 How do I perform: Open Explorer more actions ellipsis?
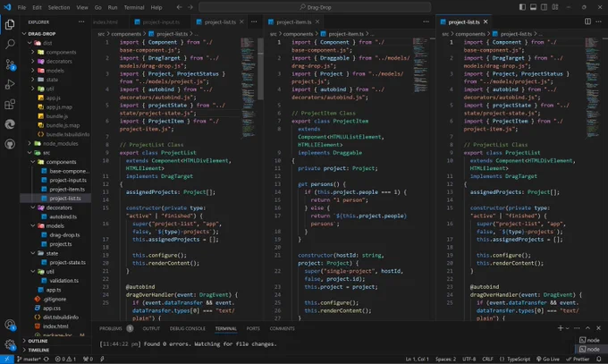[x=81, y=21]
